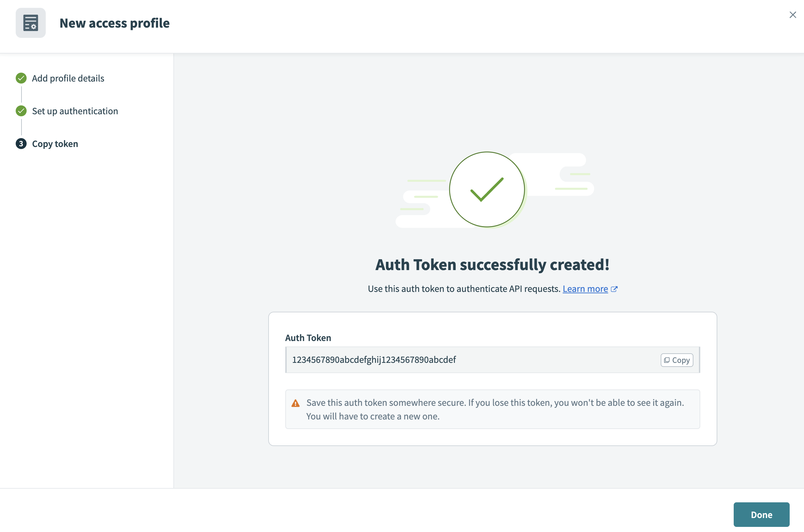The image size is (804, 532).
Task: Click the copy icon inside the Copy button
Action: [x=666, y=360]
